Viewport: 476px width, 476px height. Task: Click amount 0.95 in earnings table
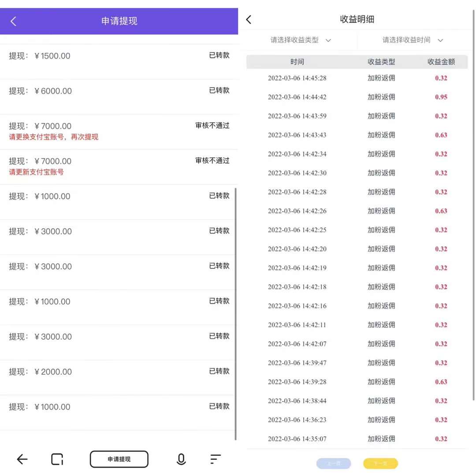[441, 97]
